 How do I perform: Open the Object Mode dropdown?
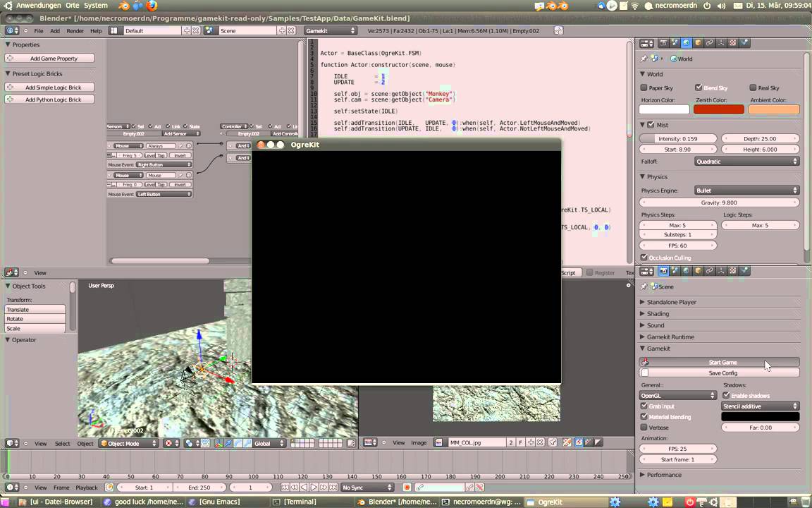(x=128, y=443)
